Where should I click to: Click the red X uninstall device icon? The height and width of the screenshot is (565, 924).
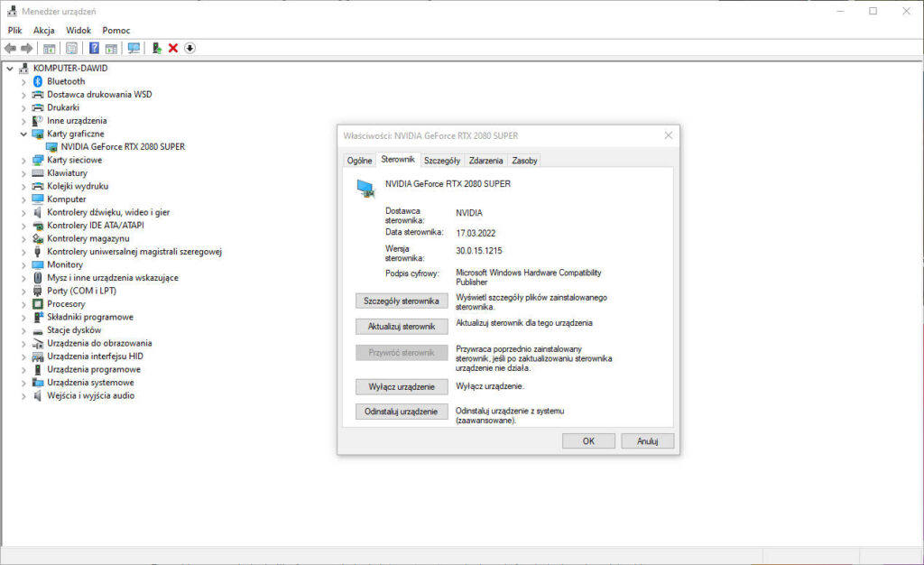coord(173,49)
